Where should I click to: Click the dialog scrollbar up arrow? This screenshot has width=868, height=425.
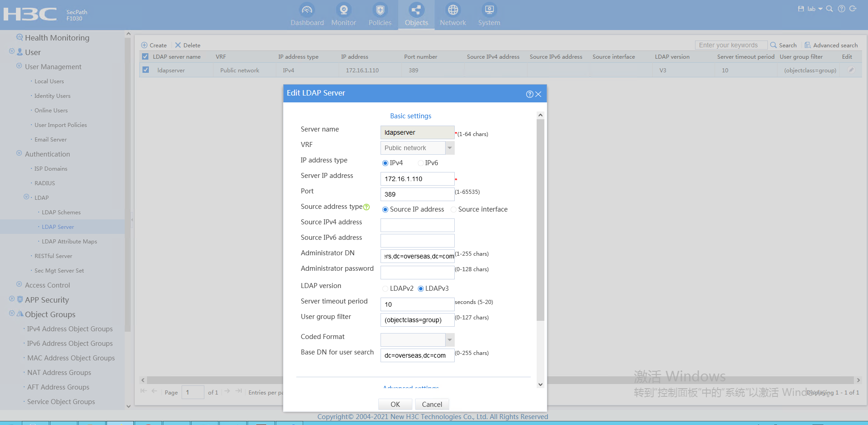tap(540, 115)
